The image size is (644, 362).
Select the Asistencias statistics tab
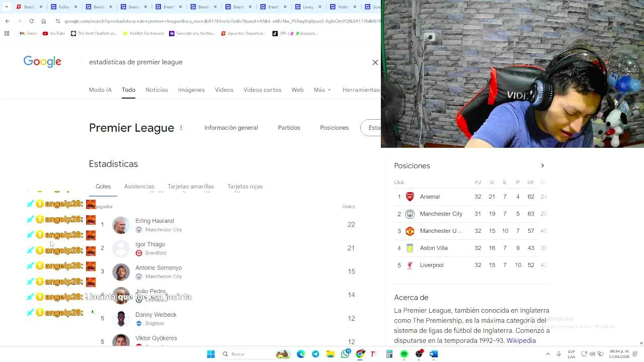[x=139, y=187]
